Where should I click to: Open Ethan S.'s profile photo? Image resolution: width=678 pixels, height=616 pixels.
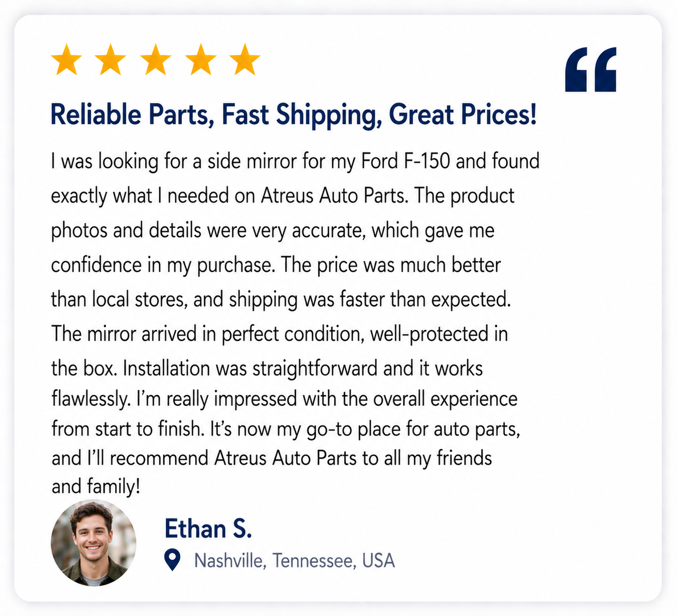[93, 543]
